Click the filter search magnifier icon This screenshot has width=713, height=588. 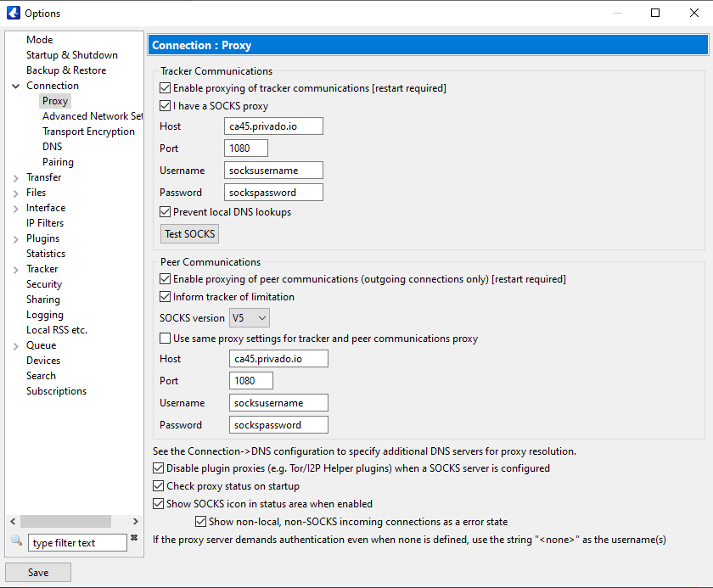[x=16, y=541]
